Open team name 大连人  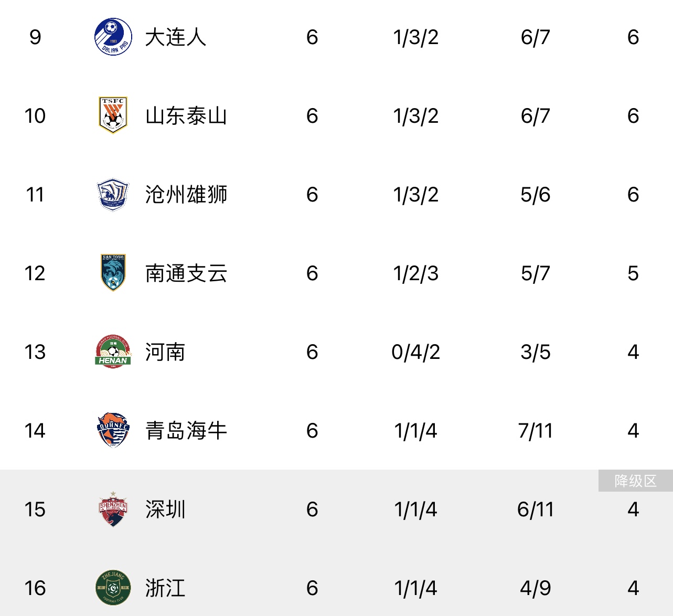coord(176,37)
